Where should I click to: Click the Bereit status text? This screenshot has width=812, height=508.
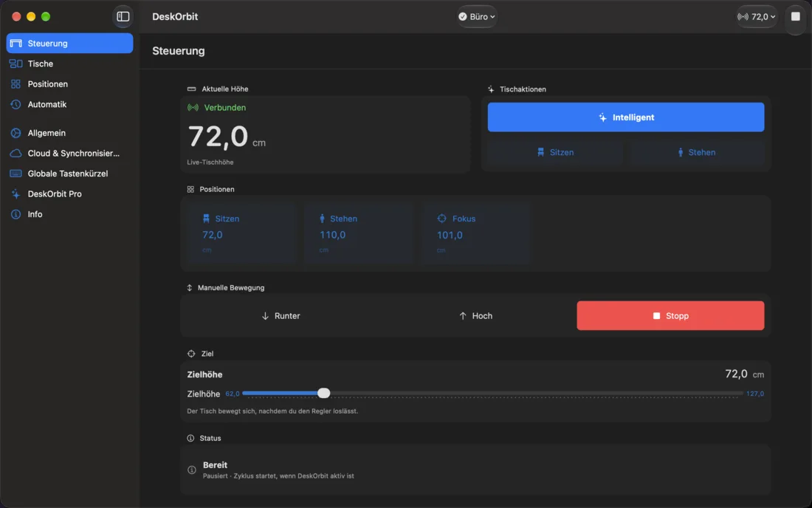click(215, 465)
